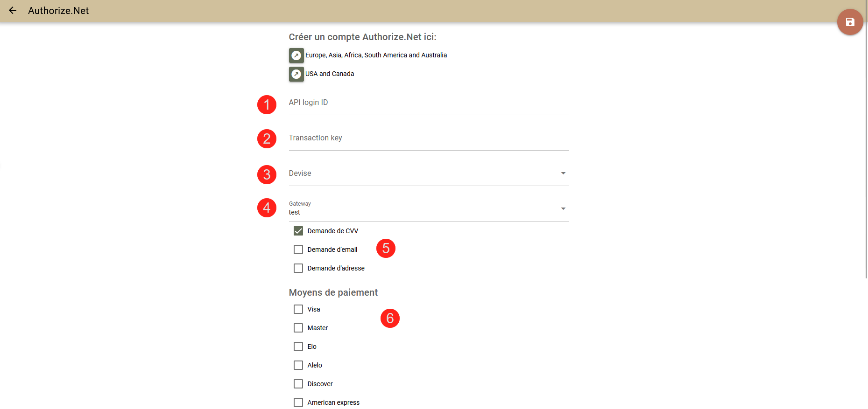Open the Devise currency dropdown
This screenshot has height=409, width=868.
pyautogui.click(x=429, y=174)
